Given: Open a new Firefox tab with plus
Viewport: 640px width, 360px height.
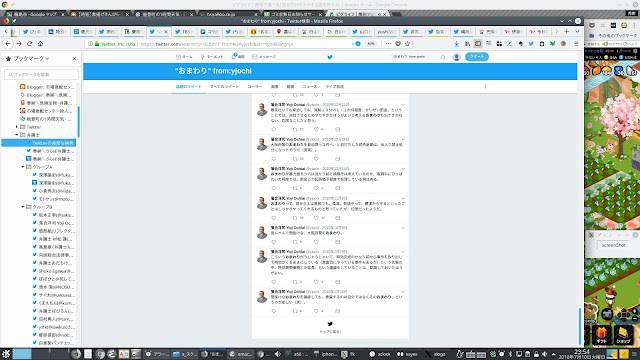Looking at the screenshot, I should [567, 31].
